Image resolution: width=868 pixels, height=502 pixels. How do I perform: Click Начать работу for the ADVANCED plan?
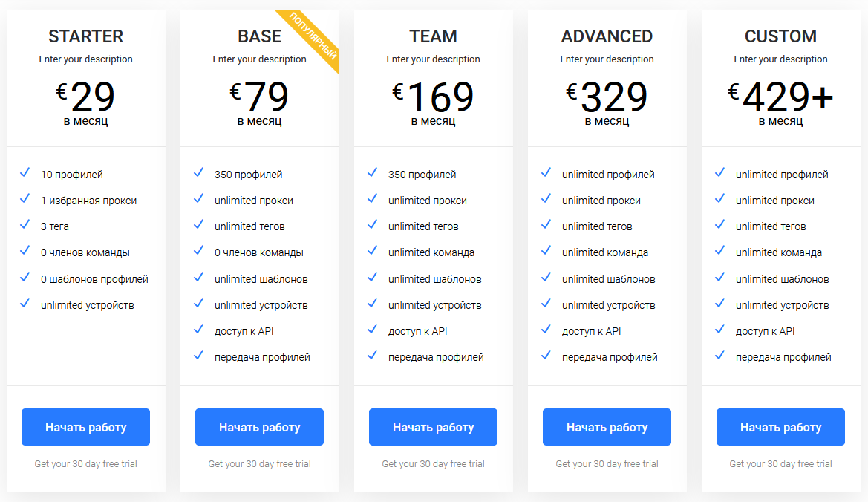click(607, 427)
